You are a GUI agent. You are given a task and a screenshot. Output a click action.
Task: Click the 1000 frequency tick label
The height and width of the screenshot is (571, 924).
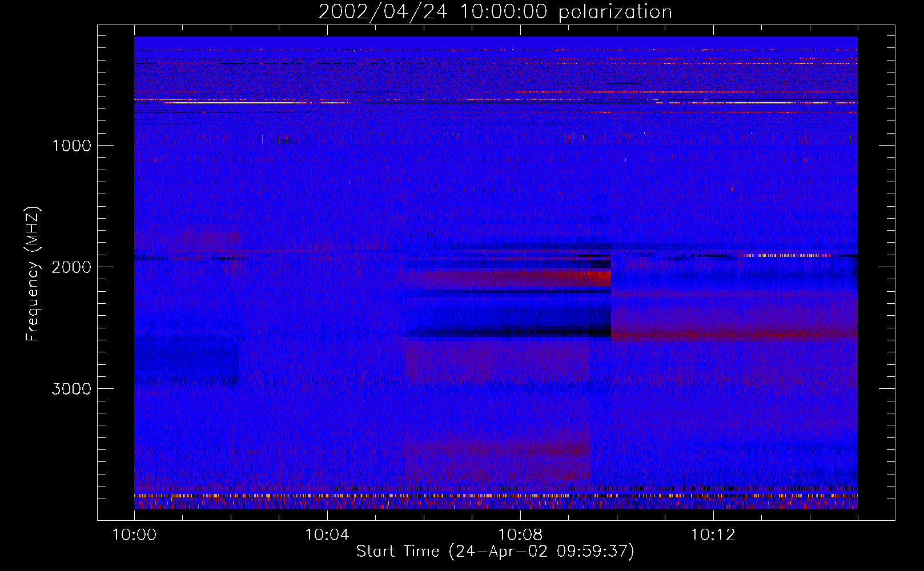tap(71, 146)
